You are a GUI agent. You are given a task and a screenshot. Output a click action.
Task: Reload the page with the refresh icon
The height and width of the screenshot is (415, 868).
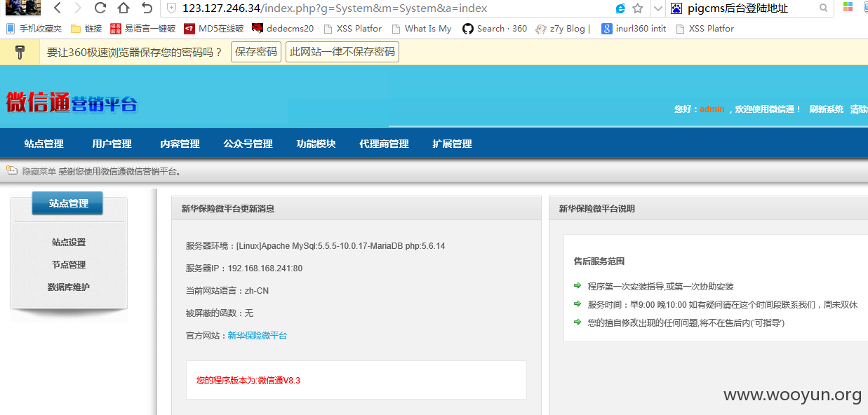point(100,8)
